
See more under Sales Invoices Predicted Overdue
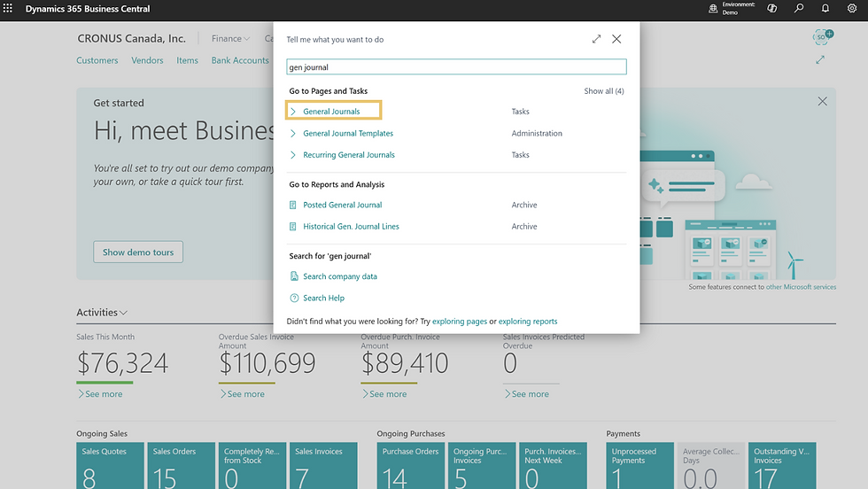pos(527,393)
